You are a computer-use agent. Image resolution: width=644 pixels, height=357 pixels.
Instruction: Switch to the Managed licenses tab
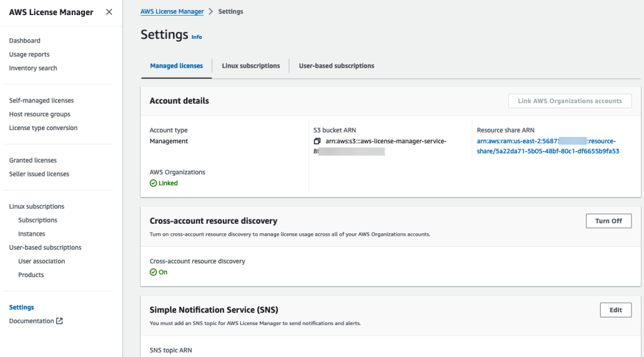click(x=176, y=65)
